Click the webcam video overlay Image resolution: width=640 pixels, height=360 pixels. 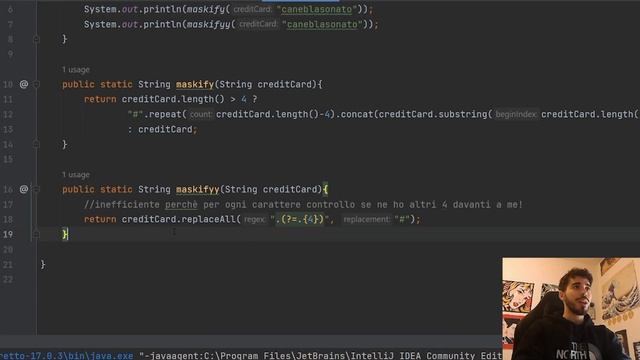(x=571, y=309)
